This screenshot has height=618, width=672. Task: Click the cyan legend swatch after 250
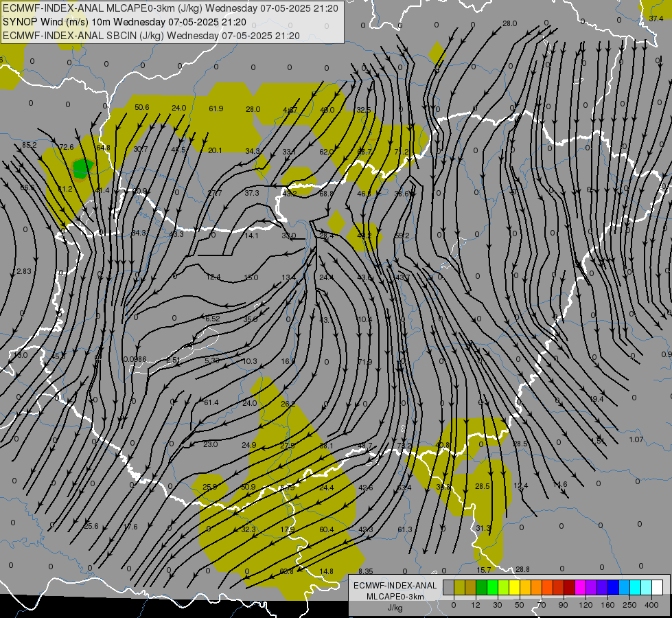coord(635,587)
